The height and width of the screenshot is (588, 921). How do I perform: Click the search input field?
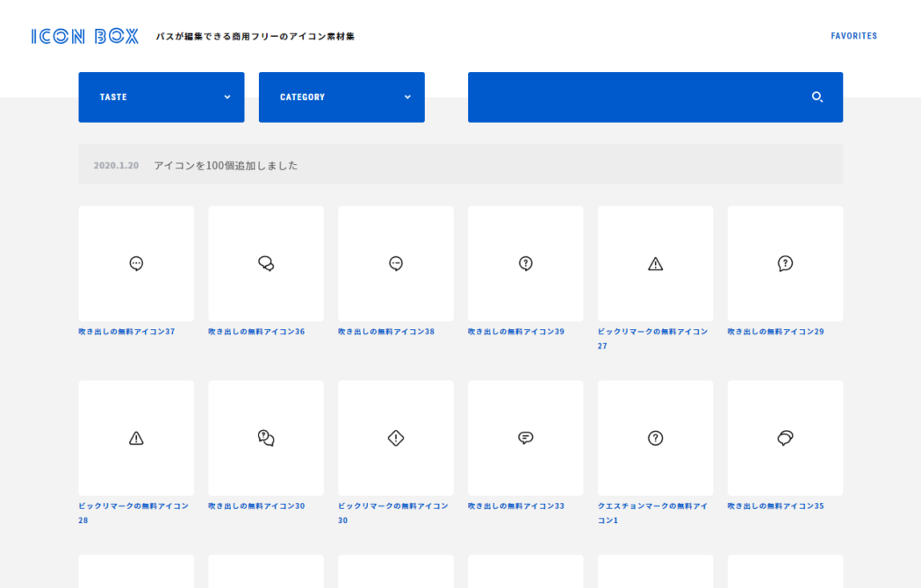[641, 97]
